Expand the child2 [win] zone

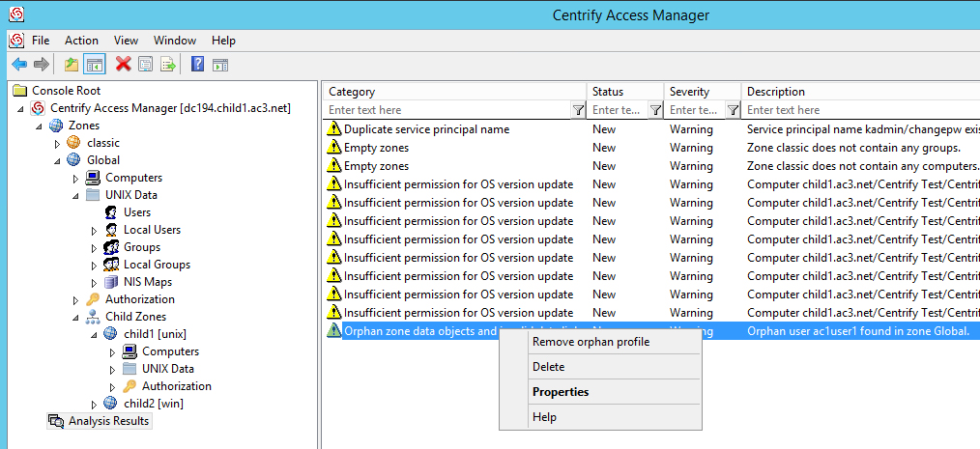click(94, 404)
